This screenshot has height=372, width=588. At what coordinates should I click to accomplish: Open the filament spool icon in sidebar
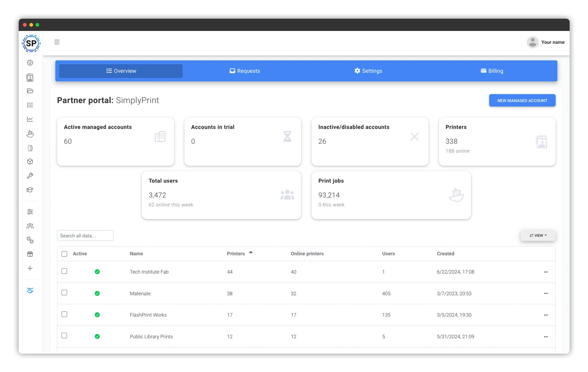(x=30, y=148)
